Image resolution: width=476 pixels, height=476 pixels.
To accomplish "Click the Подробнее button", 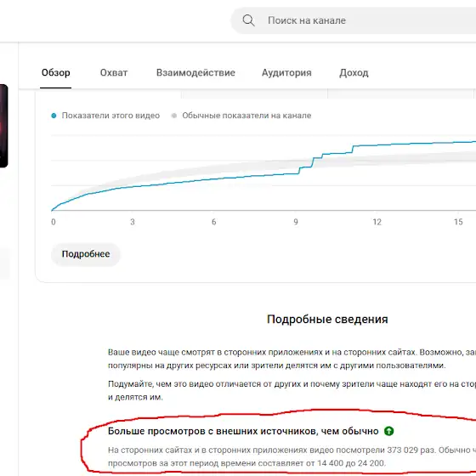I will click(x=86, y=254).
